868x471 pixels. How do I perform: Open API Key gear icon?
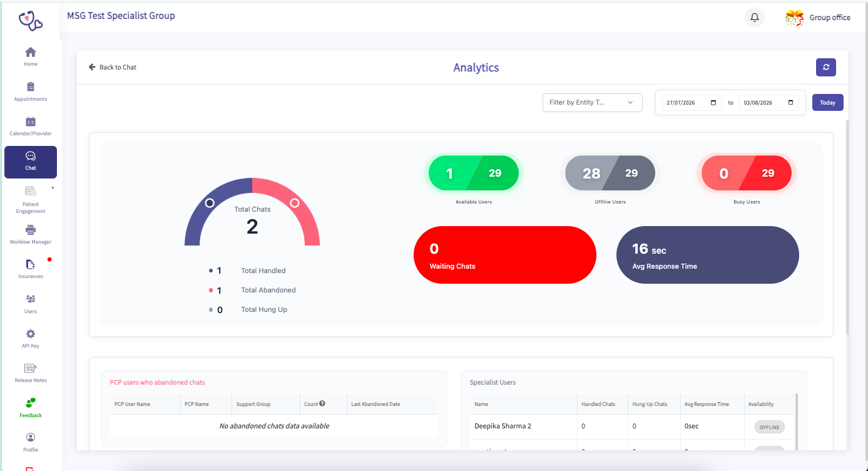pyautogui.click(x=31, y=334)
